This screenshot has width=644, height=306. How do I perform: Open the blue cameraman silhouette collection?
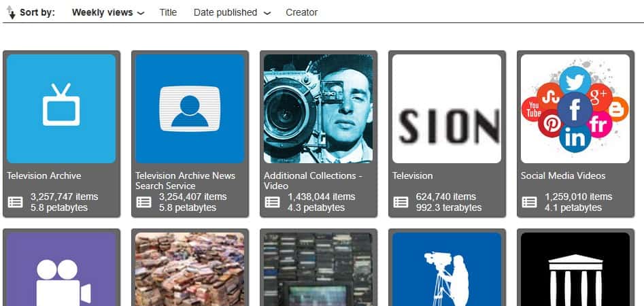coord(447,272)
